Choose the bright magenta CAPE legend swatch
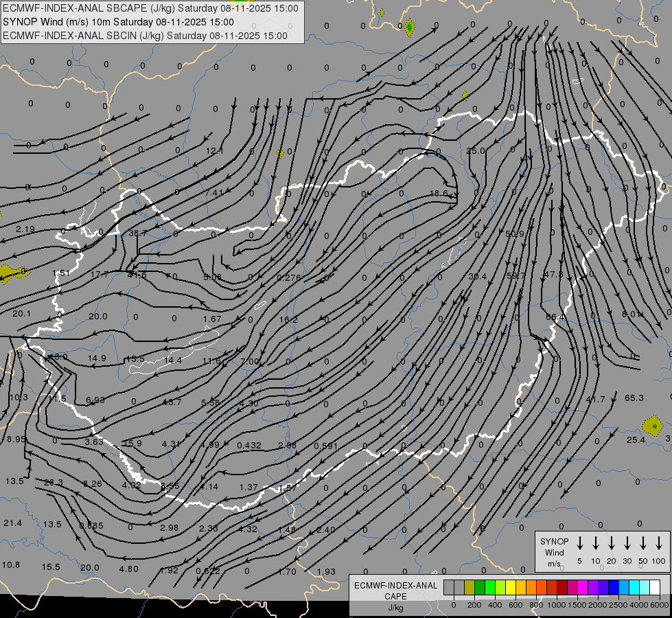The width and height of the screenshot is (672, 618). 583,588
